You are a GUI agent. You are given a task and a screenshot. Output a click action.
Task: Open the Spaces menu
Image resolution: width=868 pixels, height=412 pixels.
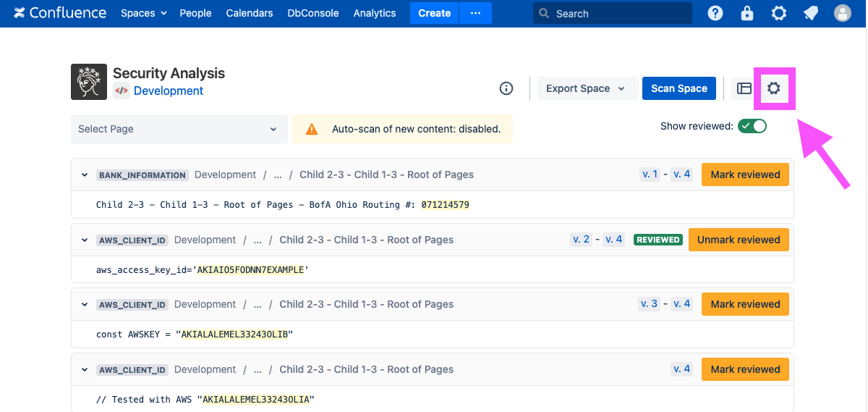tap(143, 13)
